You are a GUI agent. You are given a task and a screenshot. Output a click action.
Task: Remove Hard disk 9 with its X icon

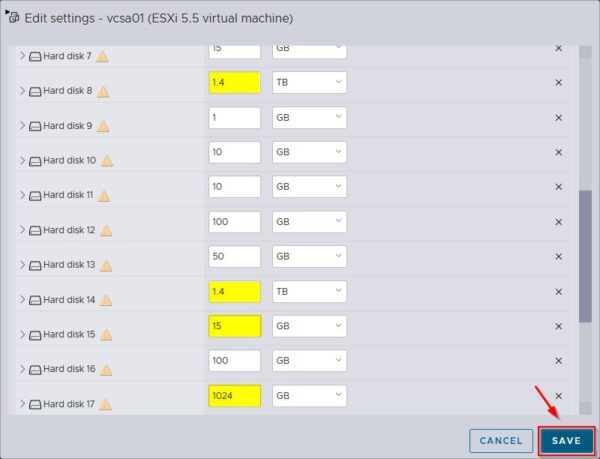(x=559, y=118)
